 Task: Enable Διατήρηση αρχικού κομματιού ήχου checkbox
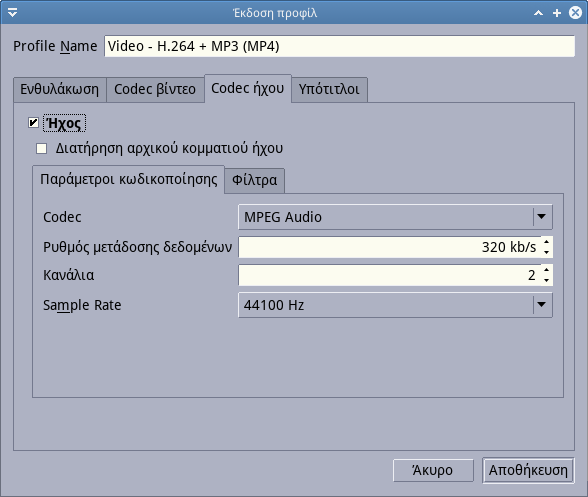click(42, 149)
